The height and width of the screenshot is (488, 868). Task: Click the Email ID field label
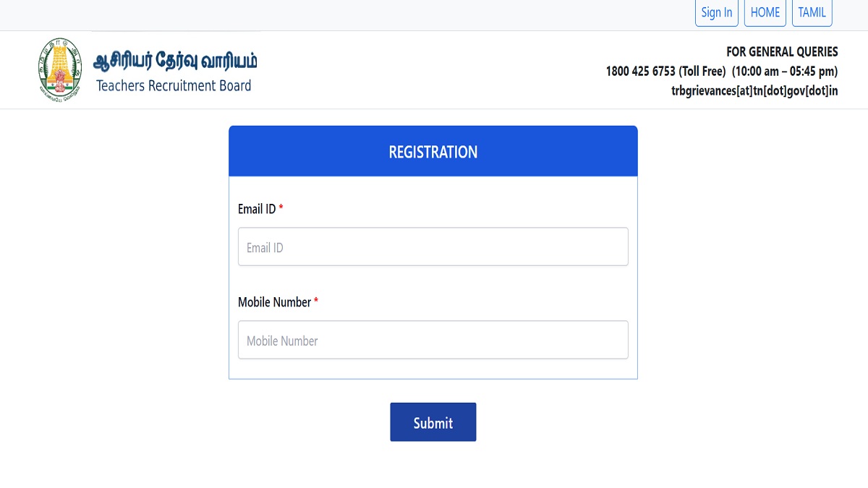257,209
